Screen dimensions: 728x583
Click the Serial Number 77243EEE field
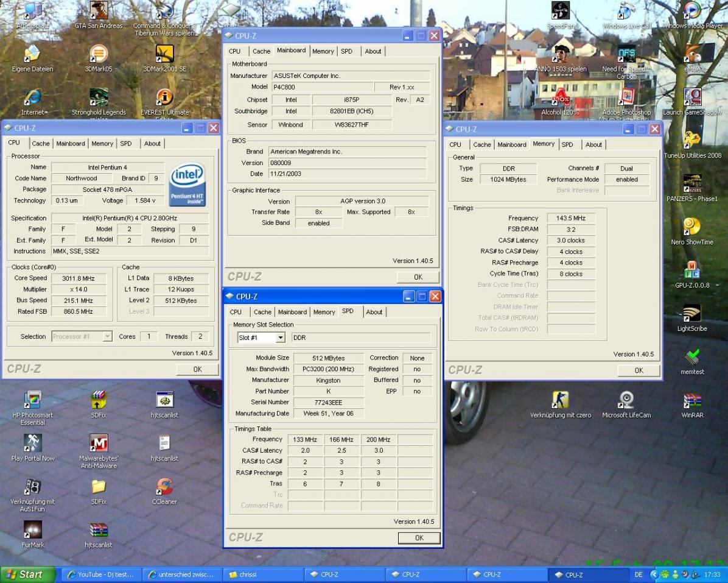[x=328, y=402]
